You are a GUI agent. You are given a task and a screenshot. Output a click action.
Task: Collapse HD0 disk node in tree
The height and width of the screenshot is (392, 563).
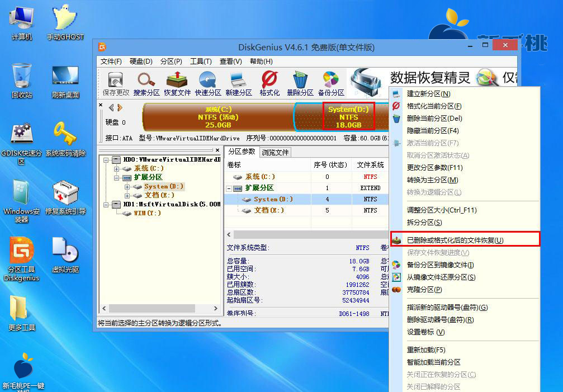click(x=106, y=160)
